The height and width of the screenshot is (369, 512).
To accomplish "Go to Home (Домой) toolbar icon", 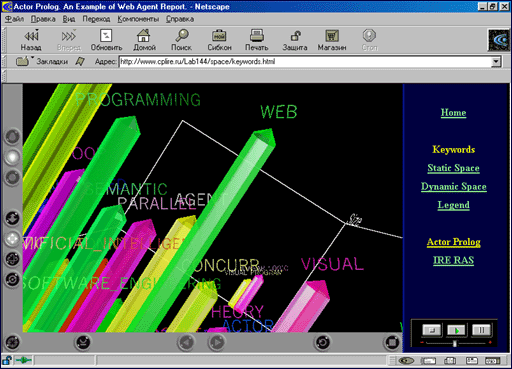I will [x=144, y=36].
